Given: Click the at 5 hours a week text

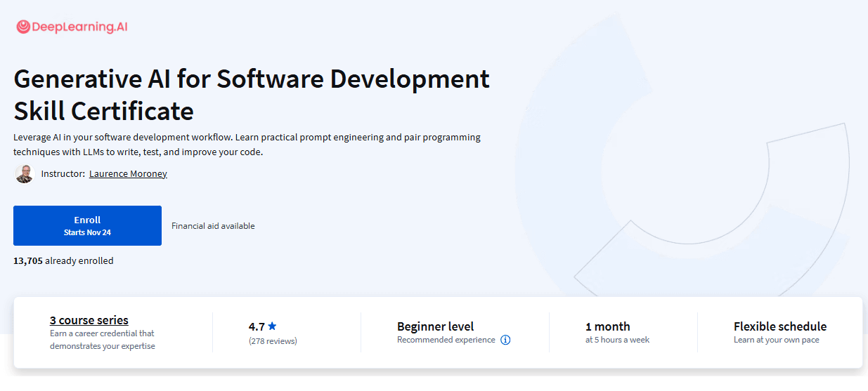Looking at the screenshot, I should (617, 340).
